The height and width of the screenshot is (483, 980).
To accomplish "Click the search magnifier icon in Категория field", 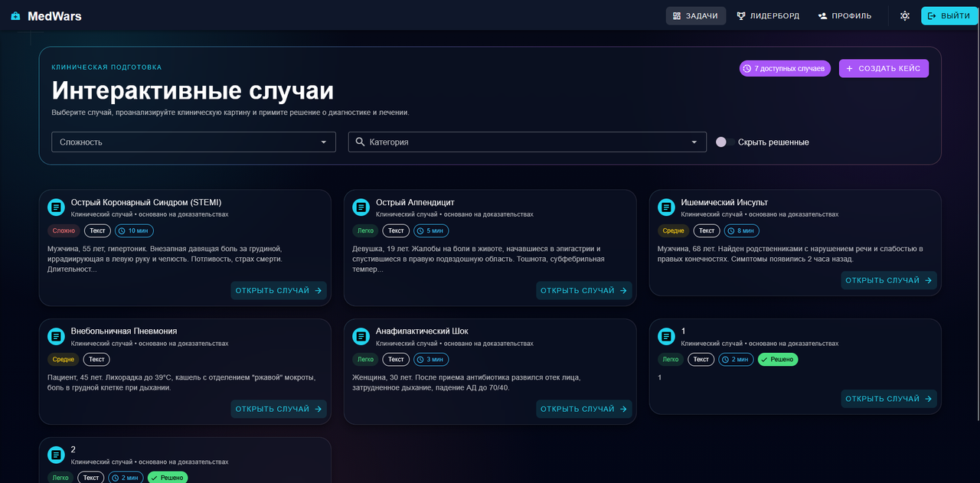I will click(x=360, y=142).
